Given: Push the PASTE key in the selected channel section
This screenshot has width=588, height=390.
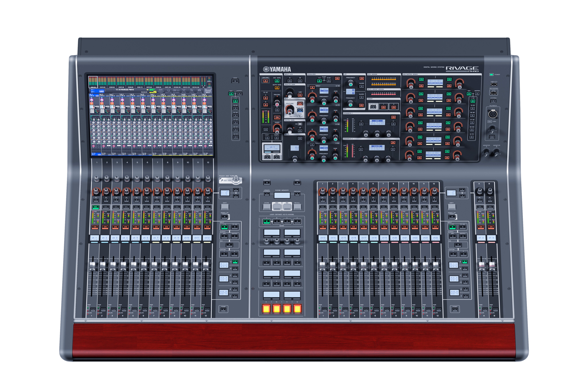Looking at the screenshot, I should click(x=277, y=138).
